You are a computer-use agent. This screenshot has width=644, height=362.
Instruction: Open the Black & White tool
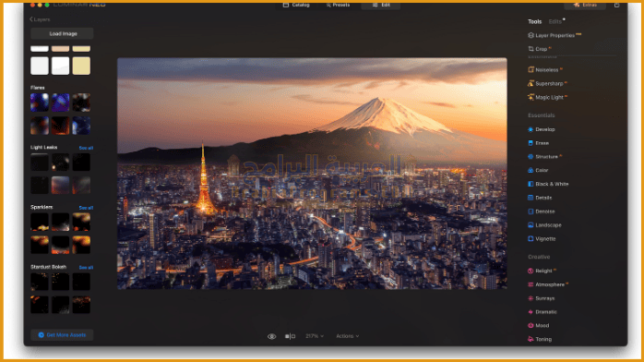pyautogui.click(x=548, y=184)
